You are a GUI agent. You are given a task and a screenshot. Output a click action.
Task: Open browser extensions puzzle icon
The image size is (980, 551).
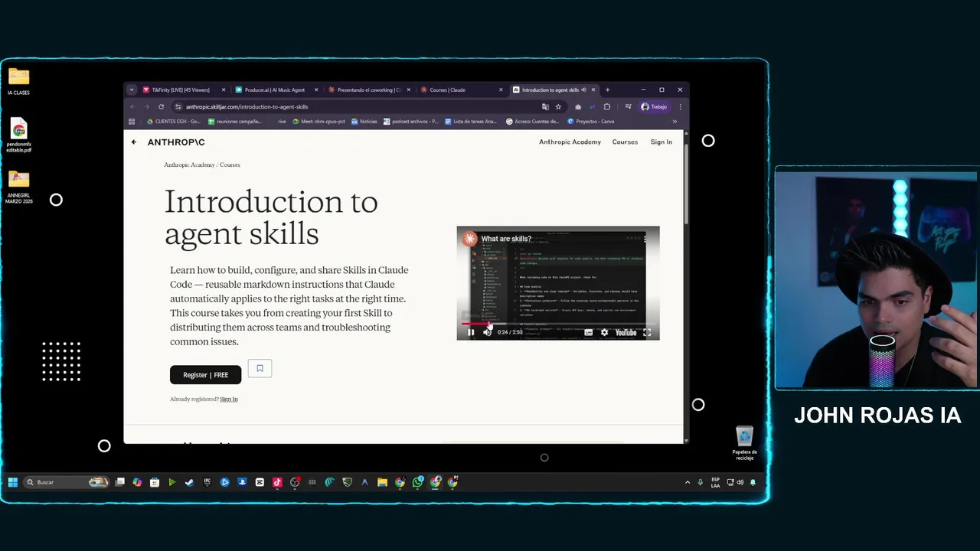[x=607, y=106]
